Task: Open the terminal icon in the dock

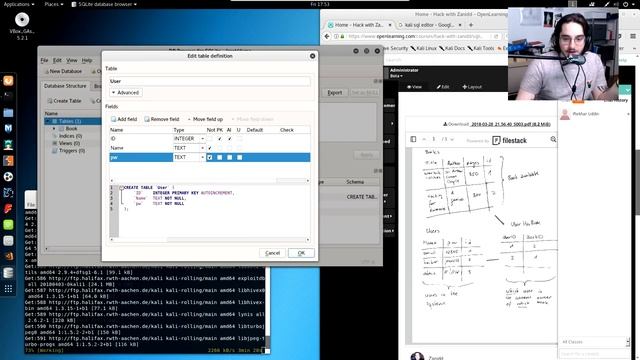Action: click(x=8, y=96)
